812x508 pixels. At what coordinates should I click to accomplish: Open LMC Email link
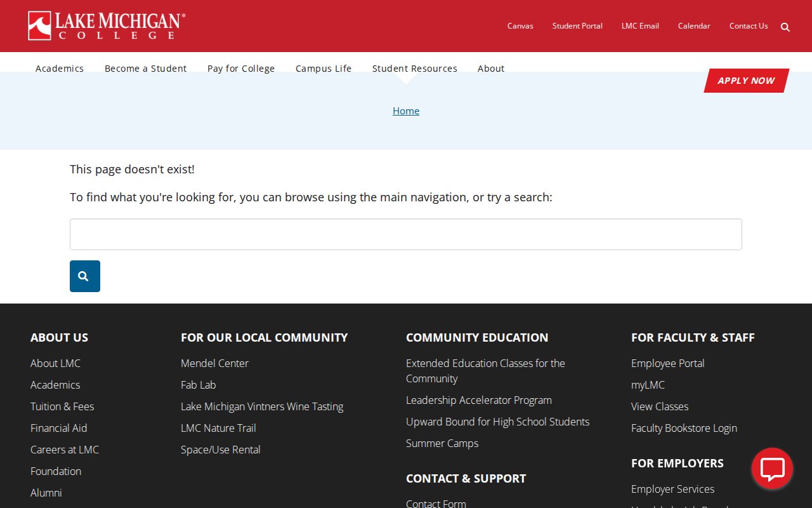[640, 26]
